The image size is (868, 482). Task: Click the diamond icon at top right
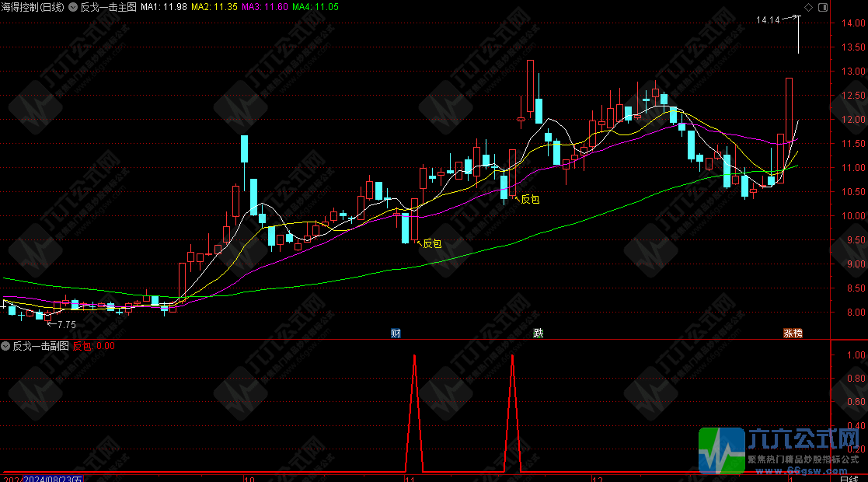pyautogui.click(x=807, y=7)
